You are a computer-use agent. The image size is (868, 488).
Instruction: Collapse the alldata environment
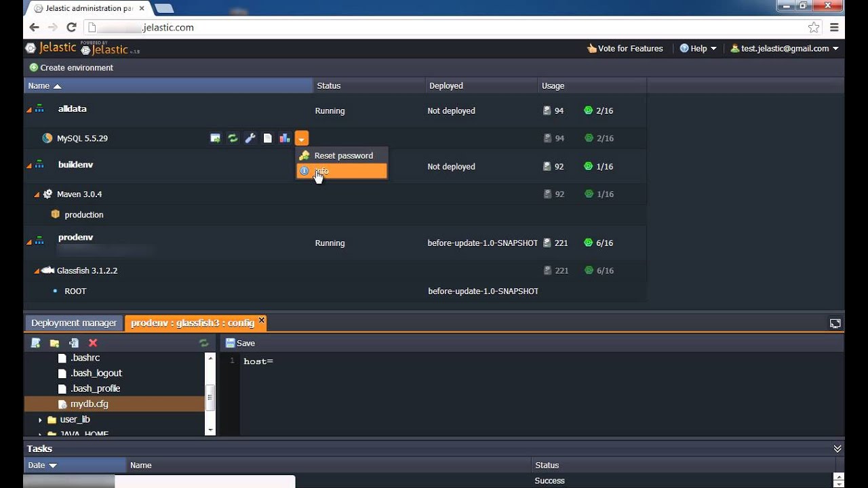tap(29, 110)
